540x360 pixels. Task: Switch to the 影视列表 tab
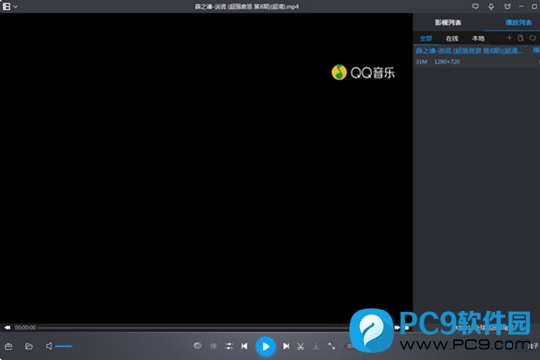coord(448,22)
